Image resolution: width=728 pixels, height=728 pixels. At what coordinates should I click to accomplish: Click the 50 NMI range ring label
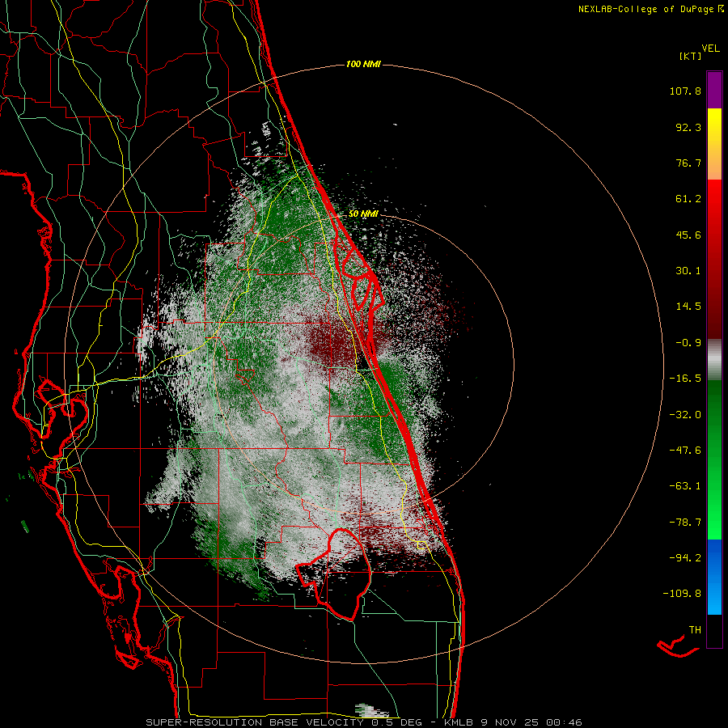point(363,214)
